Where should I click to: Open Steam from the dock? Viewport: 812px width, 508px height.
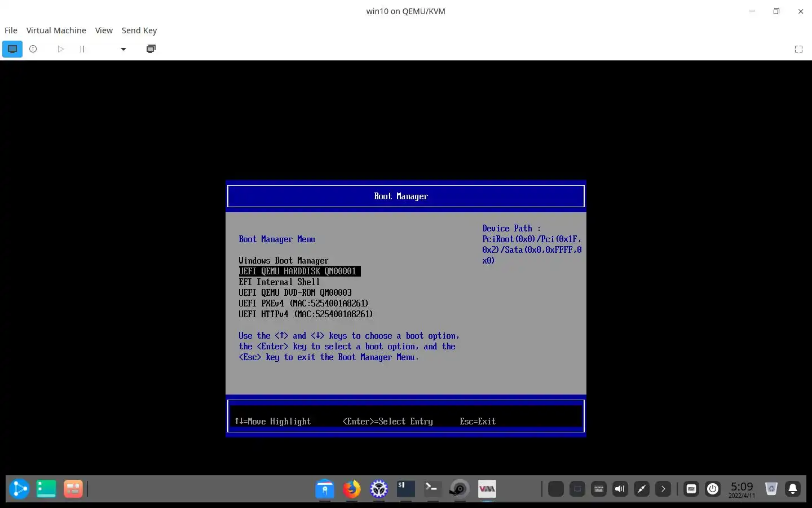[460, 489]
